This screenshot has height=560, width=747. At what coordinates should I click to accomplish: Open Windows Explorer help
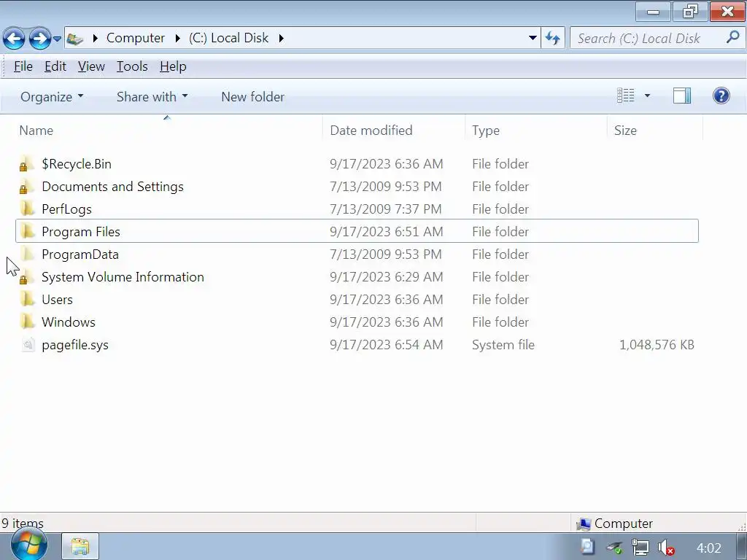[x=721, y=96]
